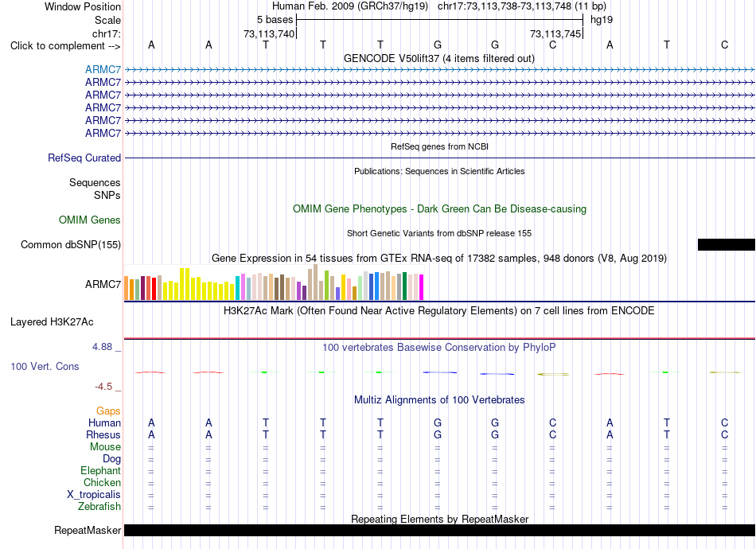Click the light-blue ARMC7 transcript label
This screenshot has width=756, height=549.
pos(103,70)
